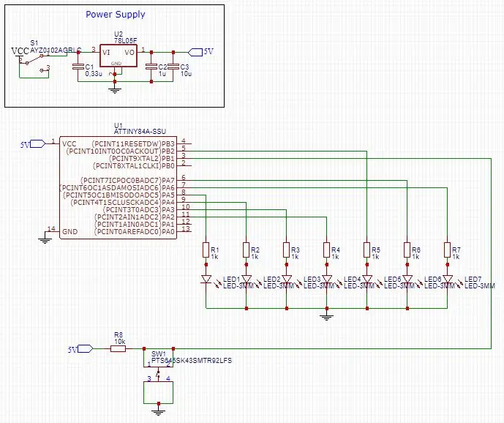
Task: Click the ground symbol at U1 GND pin
Action: tap(45, 239)
